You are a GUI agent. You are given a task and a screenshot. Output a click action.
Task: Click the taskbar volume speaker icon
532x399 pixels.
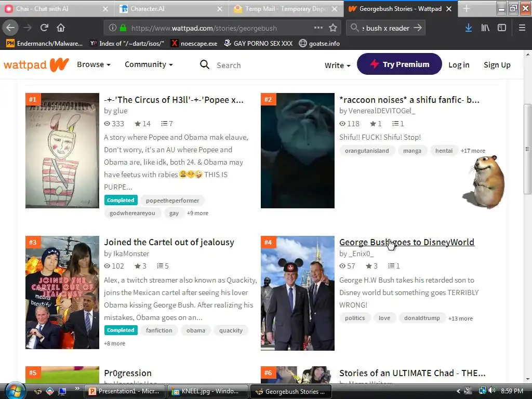click(492, 391)
